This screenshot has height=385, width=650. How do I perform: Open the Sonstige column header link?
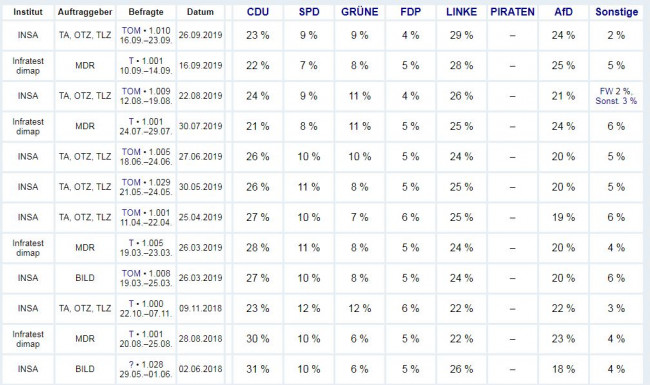point(616,12)
